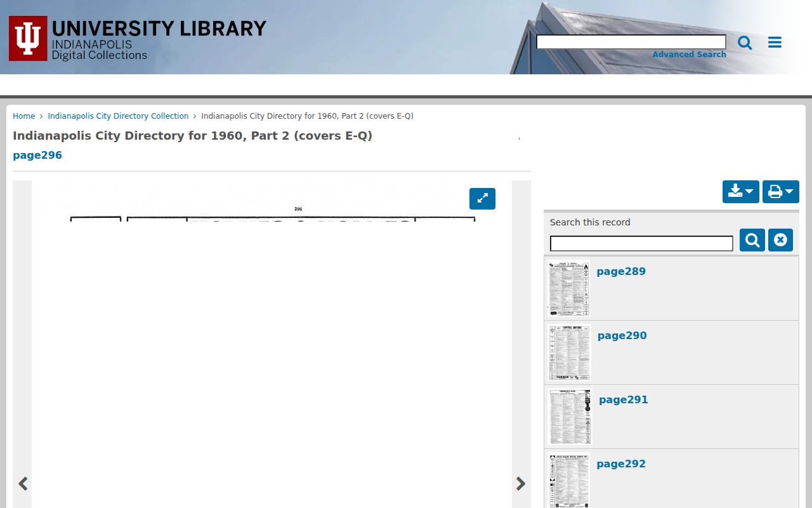Screen dimensions: 812x508
Task: Open the page290 text link
Action: click(622, 336)
